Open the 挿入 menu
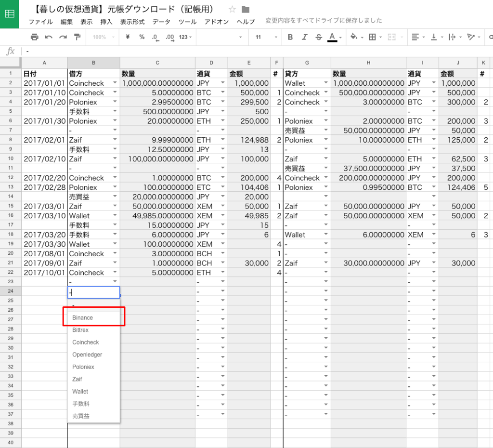Viewport: 493px width, 448px height. (x=106, y=22)
